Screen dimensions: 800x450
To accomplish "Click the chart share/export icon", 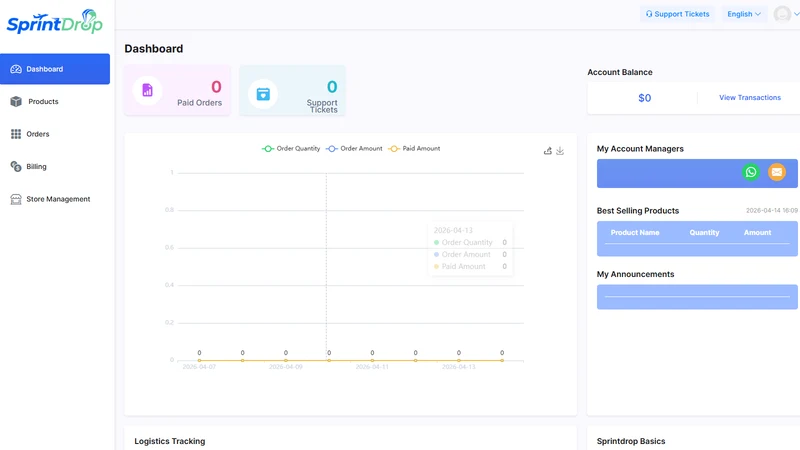I will [547, 151].
